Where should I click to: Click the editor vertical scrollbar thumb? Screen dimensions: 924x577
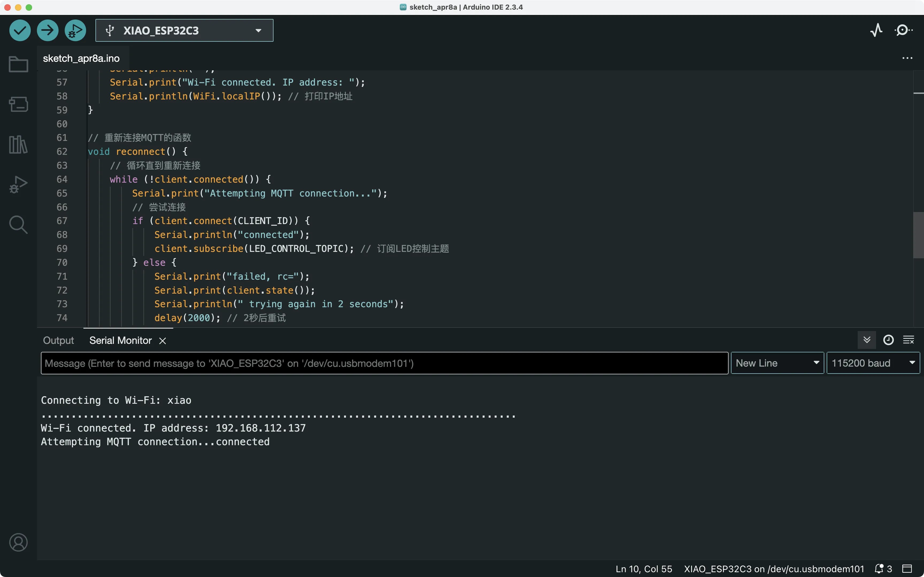(918, 235)
